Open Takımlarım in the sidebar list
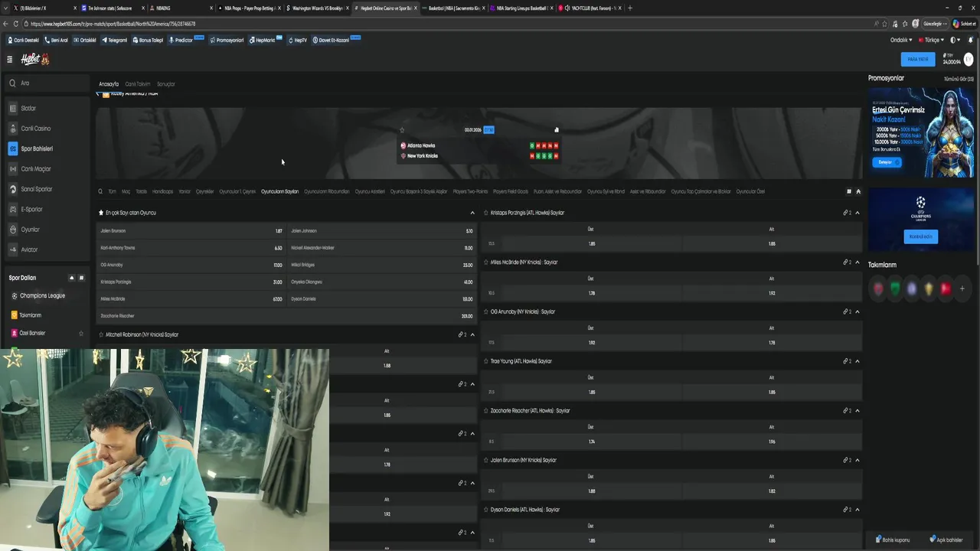The width and height of the screenshot is (980, 551). (x=31, y=315)
